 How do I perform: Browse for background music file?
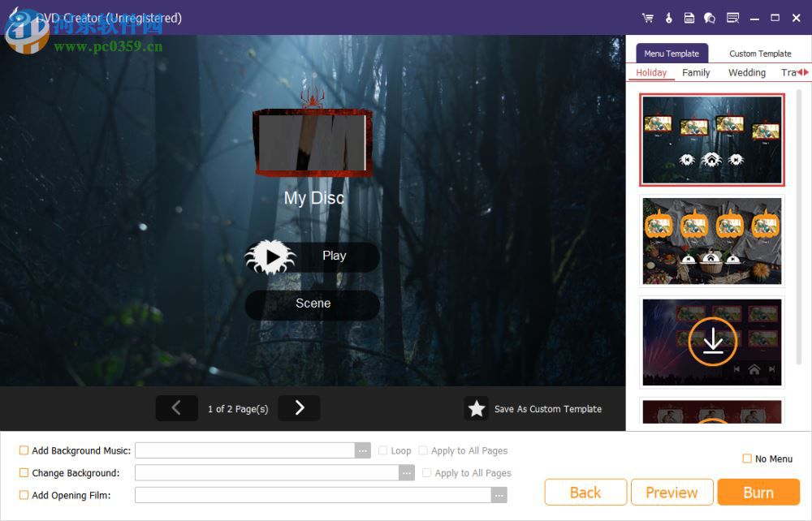362,450
